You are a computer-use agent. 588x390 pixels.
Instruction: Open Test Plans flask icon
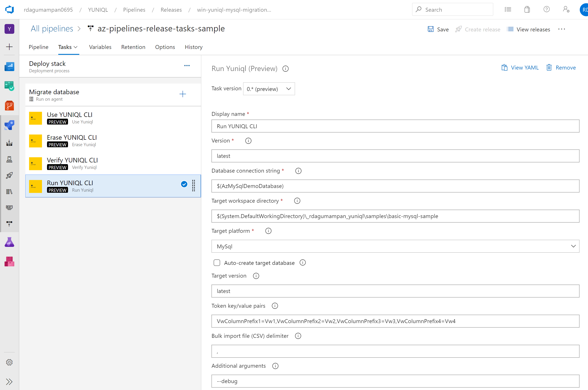coord(10,242)
